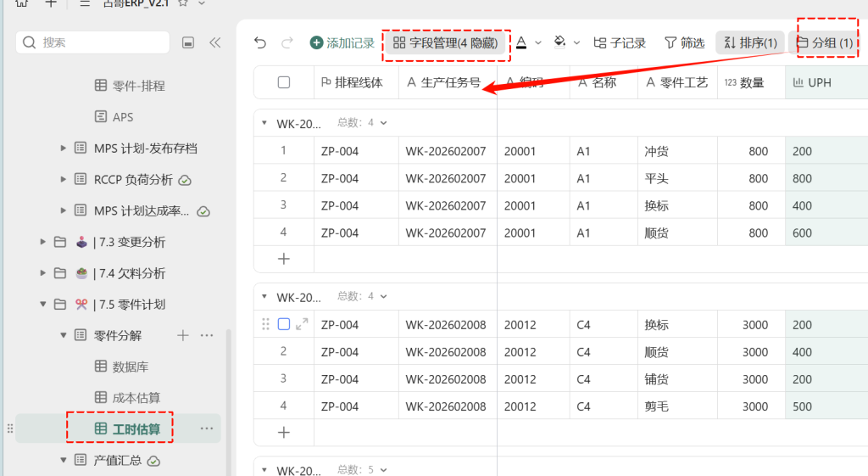Image resolution: width=868 pixels, height=476 pixels.
Task: Collapse the group holding WK-202602008 rows
Action: click(264, 296)
